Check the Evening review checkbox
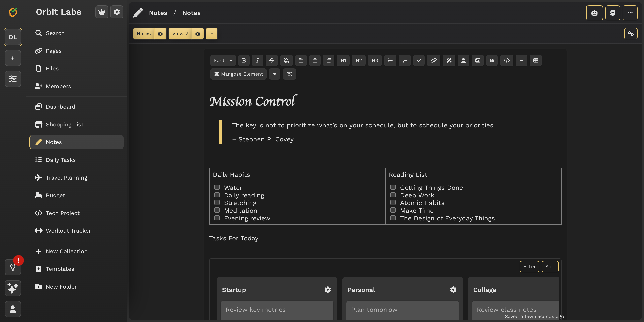The image size is (644, 322). pyautogui.click(x=217, y=218)
